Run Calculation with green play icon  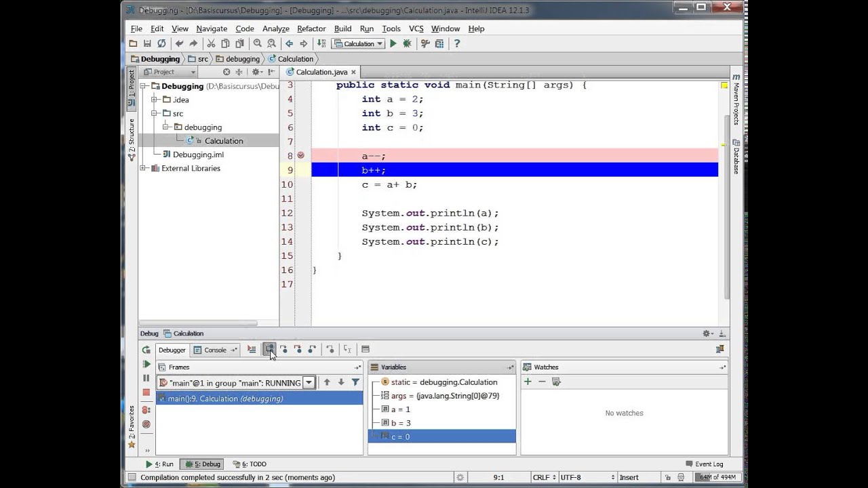pyautogui.click(x=393, y=43)
